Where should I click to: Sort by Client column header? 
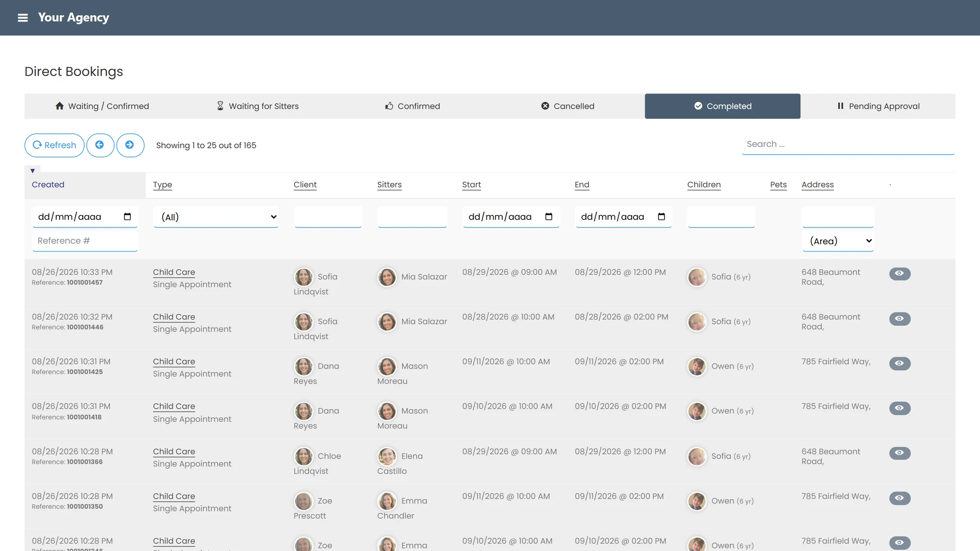point(305,185)
